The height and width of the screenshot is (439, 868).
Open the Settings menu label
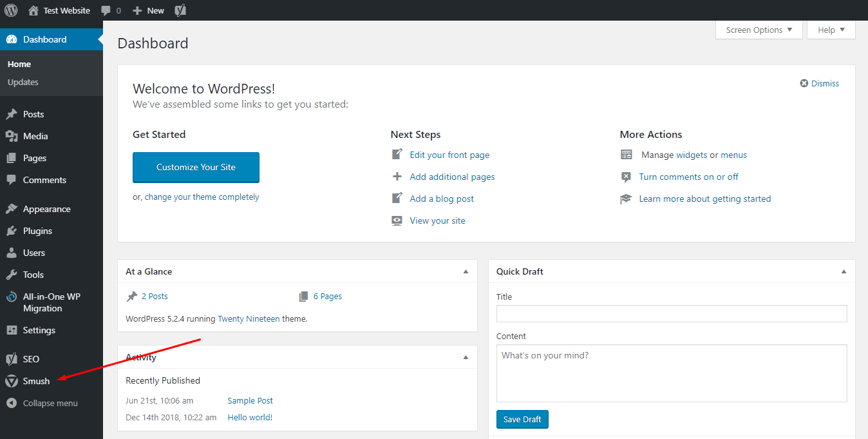click(x=39, y=330)
